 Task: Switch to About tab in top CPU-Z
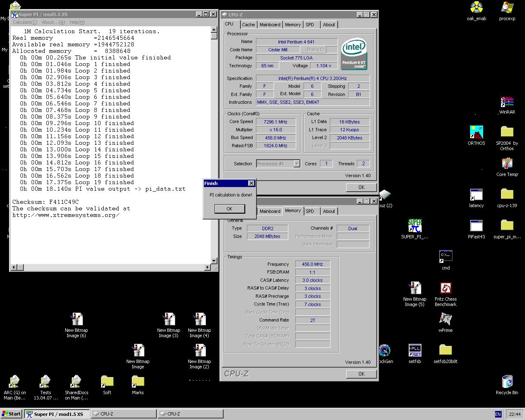[329, 25]
